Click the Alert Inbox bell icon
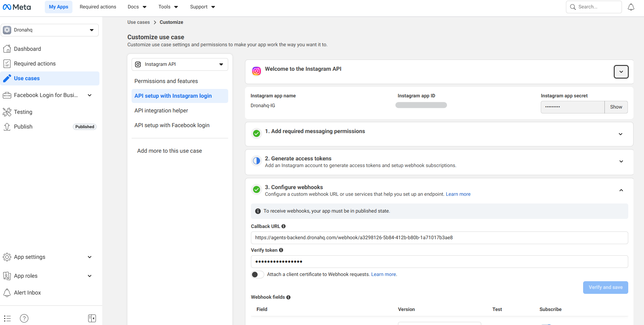The height and width of the screenshot is (325, 644). tap(7, 292)
